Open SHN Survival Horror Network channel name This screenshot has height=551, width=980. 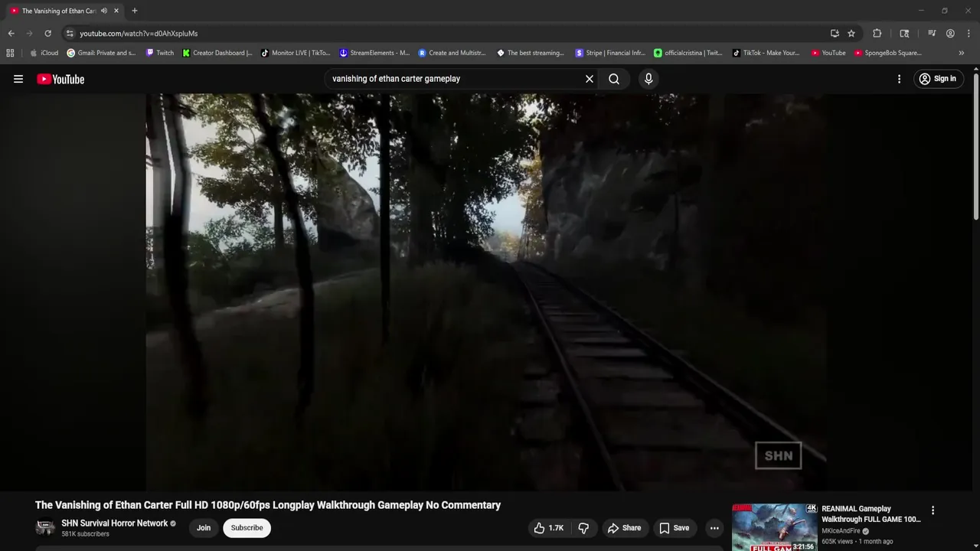click(x=115, y=523)
